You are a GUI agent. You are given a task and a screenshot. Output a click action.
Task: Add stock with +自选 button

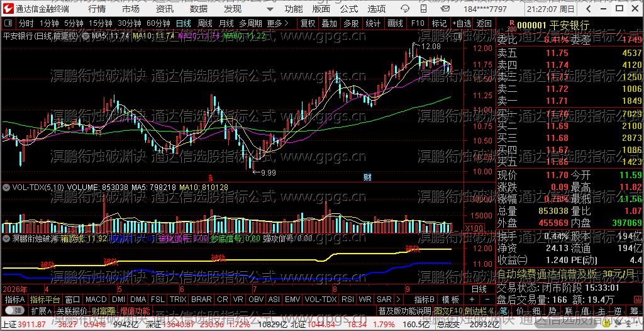click(x=462, y=23)
